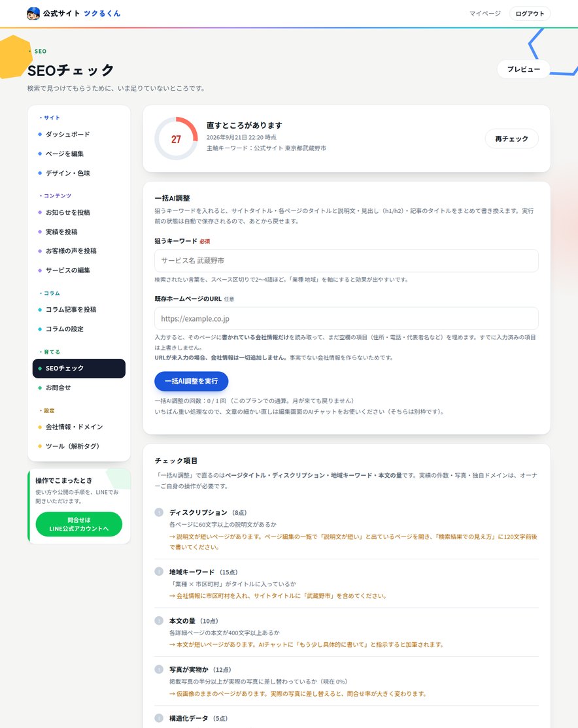Click 本文の量（10点） item title
578x728 pixels.
[x=194, y=621]
